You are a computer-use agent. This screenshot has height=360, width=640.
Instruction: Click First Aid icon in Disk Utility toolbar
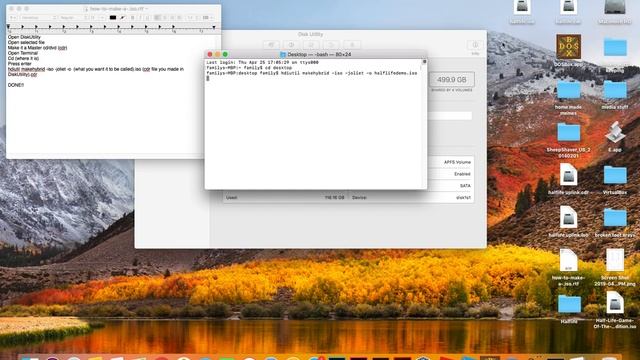click(x=271, y=44)
